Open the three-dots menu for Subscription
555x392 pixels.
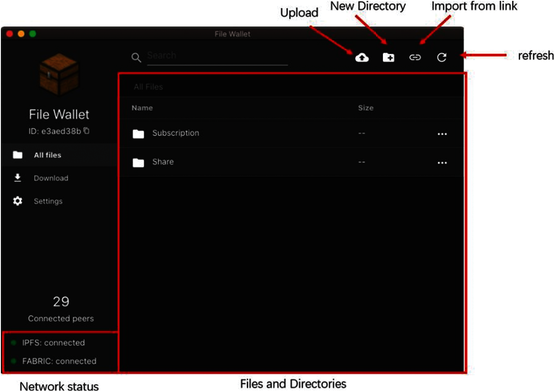click(442, 134)
